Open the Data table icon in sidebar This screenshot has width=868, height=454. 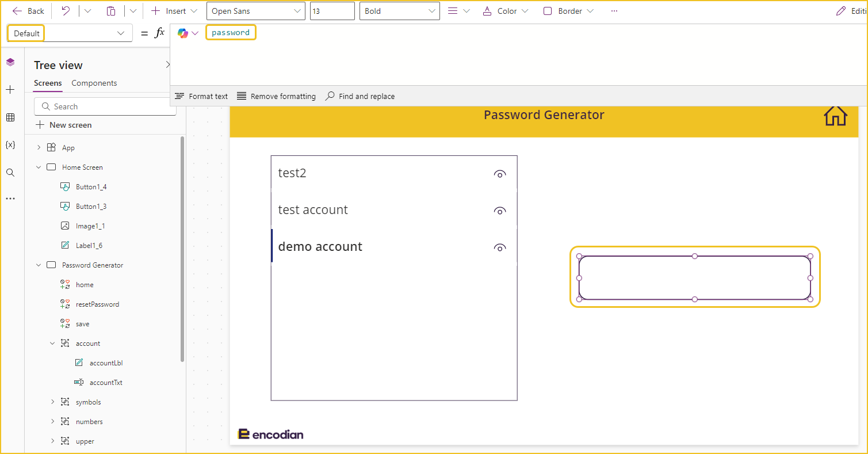pyautogui.click(x=10, y=117)
